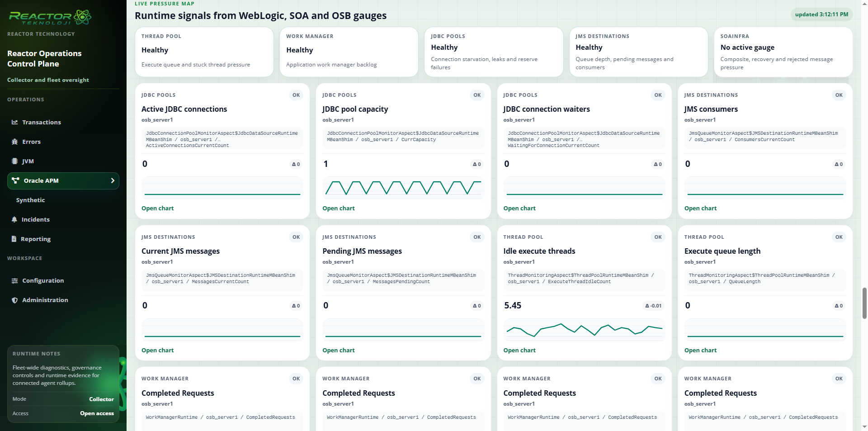Click the Reactor Teknoloji logo
Screen dimensions: 868x431
(50, 17)
